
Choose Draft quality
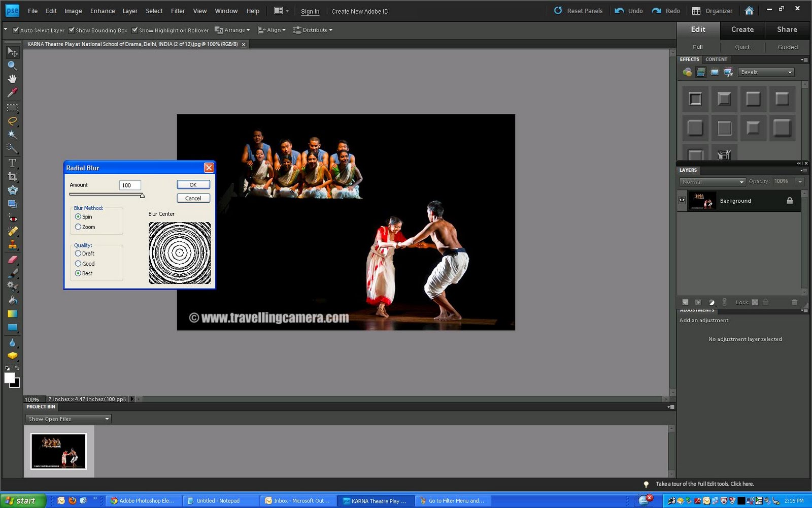78,253
